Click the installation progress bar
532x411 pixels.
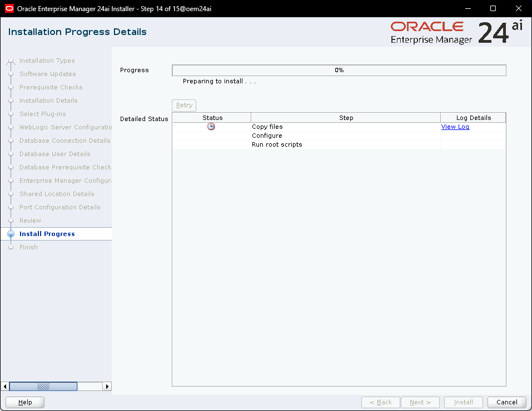coord(339,70)
